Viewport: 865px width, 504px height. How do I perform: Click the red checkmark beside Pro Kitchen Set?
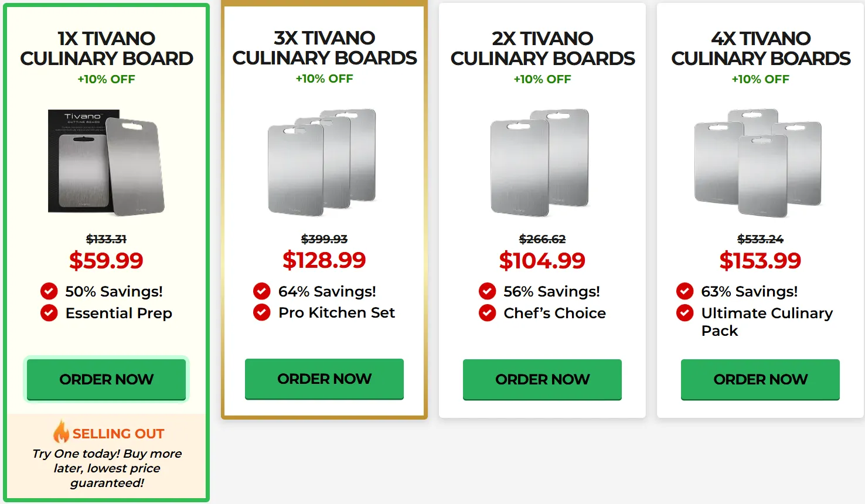(262, 312)
